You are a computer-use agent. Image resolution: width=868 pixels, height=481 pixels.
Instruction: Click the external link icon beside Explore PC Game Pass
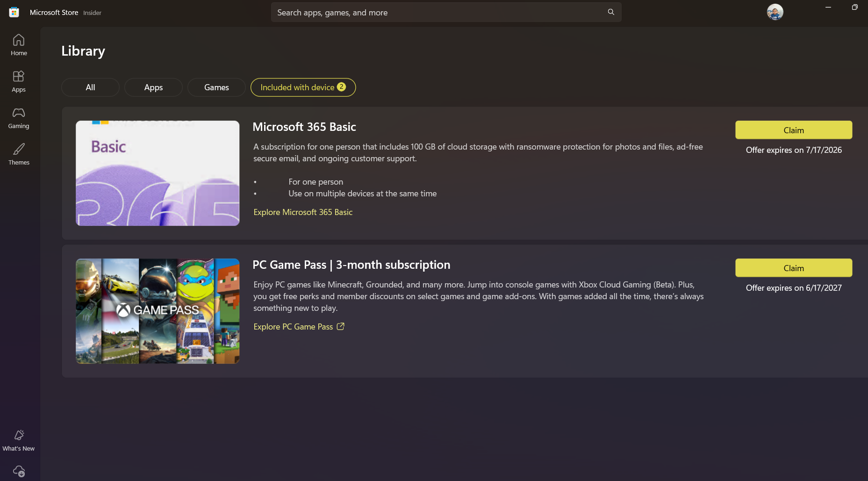coord(341,326)
